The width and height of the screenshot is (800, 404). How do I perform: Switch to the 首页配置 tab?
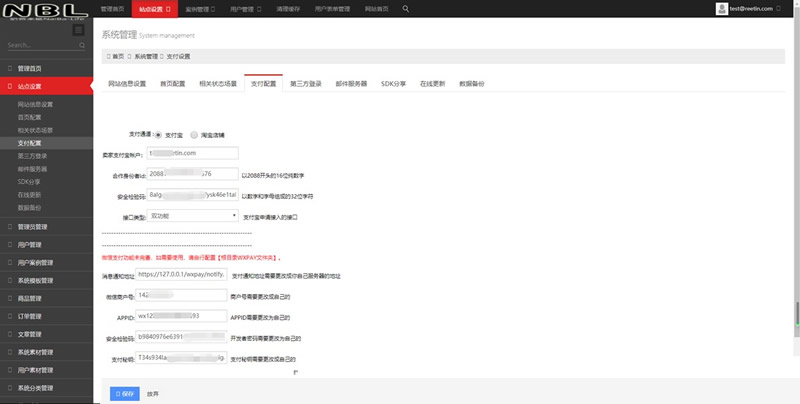pos(172,84)
